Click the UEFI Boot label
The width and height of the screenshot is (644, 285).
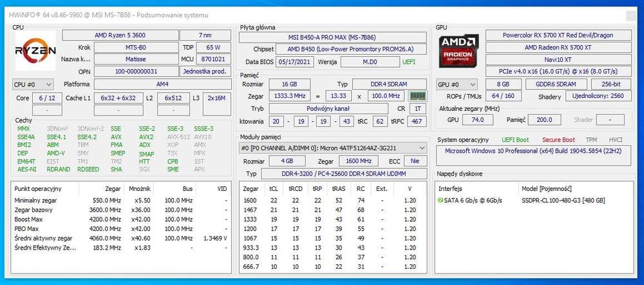tap(515, 140)
